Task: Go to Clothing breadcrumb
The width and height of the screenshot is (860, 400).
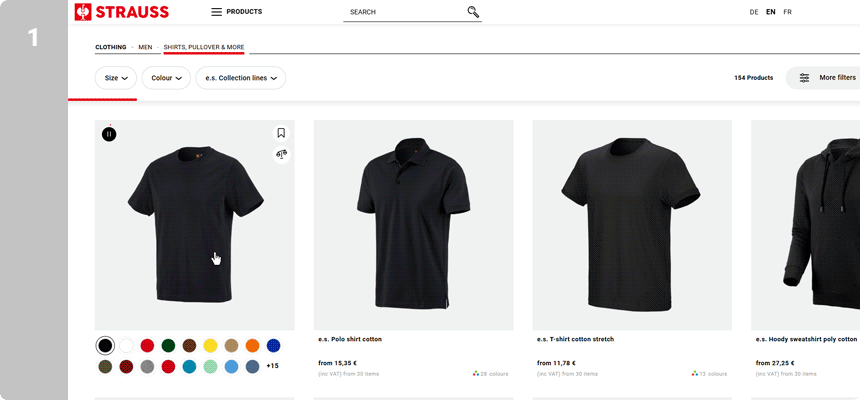Action: pyautogui.click(x=111, y=47)
